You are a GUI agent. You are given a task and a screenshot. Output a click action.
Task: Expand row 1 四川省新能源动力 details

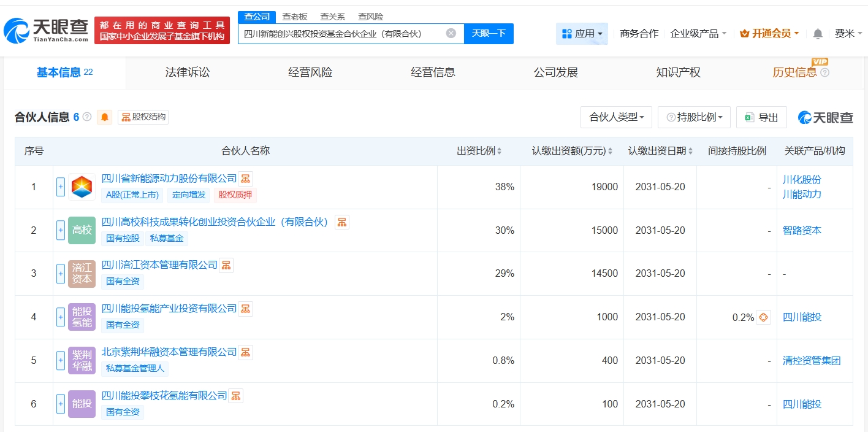pyautogui.click(x=61, y=187)
